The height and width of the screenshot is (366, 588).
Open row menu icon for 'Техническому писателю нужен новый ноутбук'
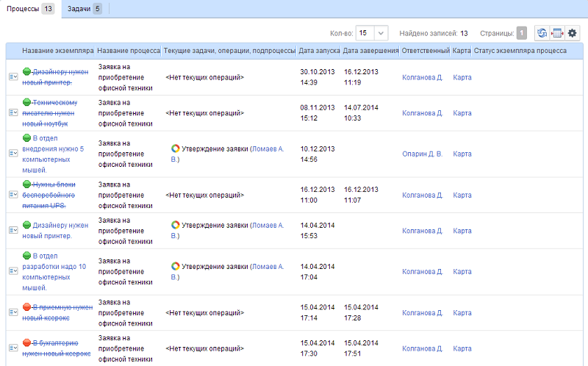[13, 112]
